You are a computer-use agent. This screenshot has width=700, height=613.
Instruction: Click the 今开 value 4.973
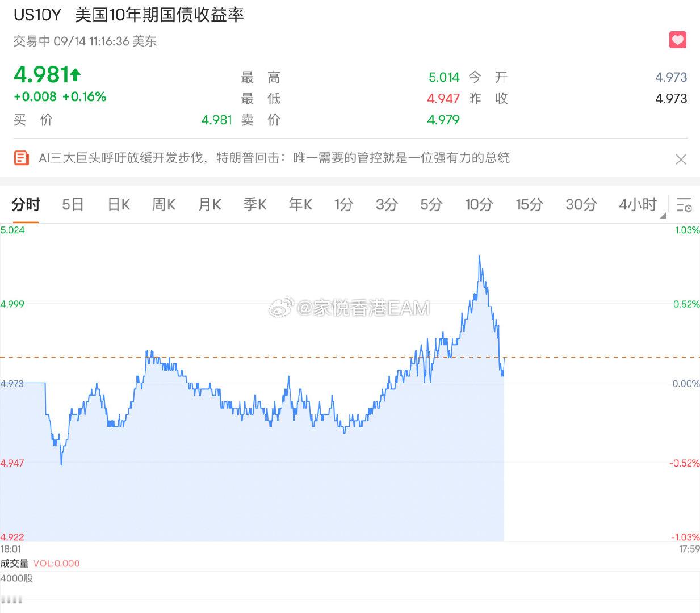[x=671, y=77]
